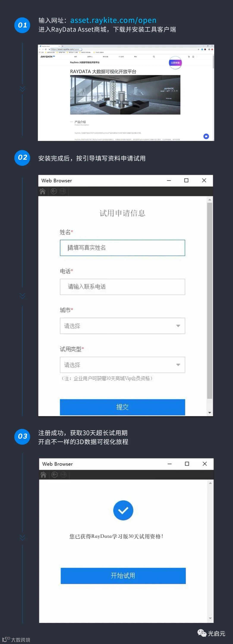Click the scroll-down arrow of the trial form

tap(210, 413)
